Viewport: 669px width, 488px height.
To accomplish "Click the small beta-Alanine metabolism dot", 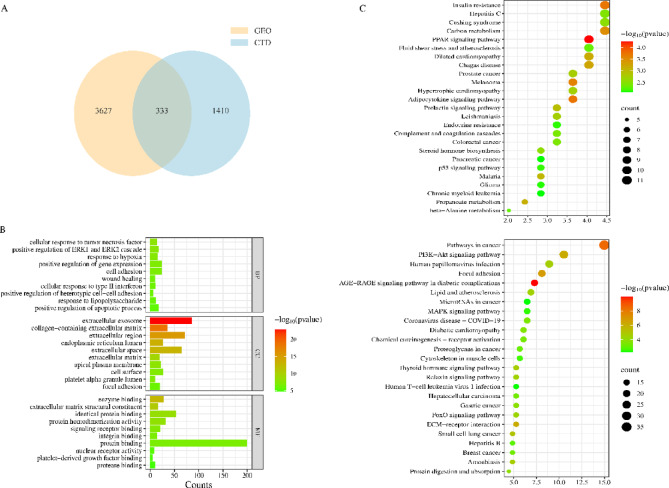I will pos(509,211).
